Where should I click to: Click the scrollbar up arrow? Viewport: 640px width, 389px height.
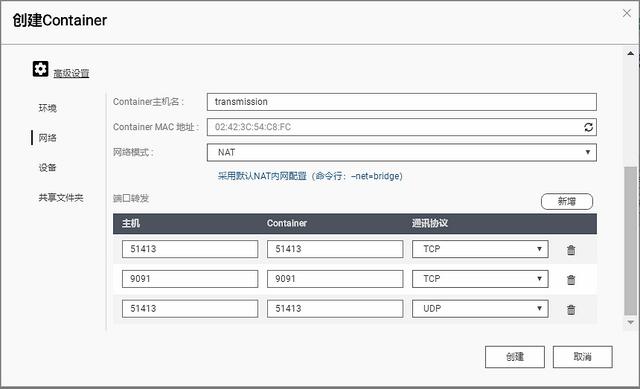click(630, 53)
